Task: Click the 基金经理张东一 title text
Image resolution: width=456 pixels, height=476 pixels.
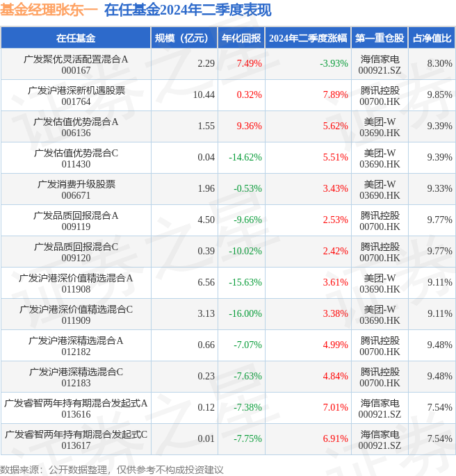Action: click(49, 10)
